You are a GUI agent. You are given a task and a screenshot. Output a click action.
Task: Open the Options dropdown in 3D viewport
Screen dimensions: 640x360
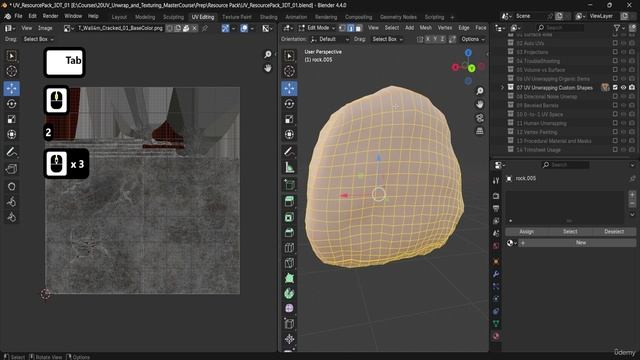473,39
